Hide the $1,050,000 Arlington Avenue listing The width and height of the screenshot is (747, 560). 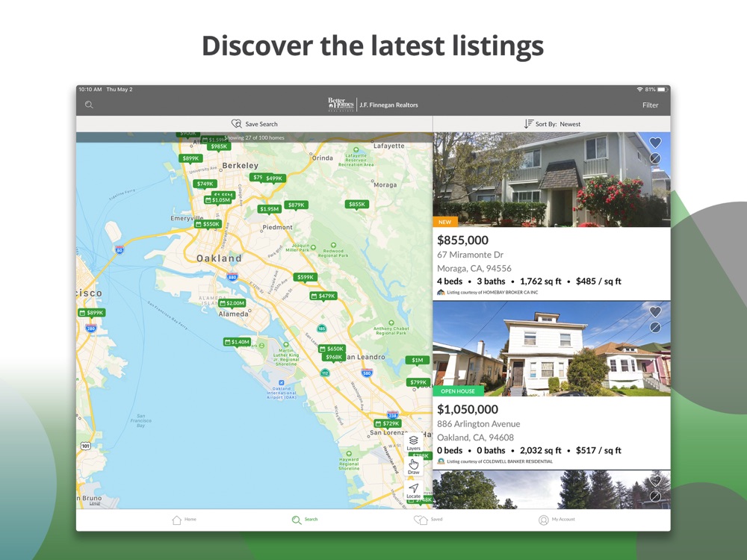coord(656,328)
